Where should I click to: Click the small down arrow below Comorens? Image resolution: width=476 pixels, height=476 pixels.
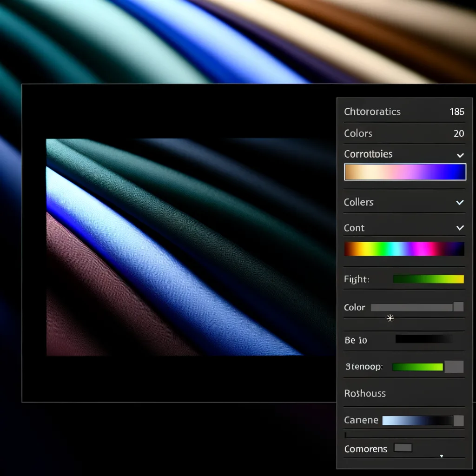click(441, 456)
